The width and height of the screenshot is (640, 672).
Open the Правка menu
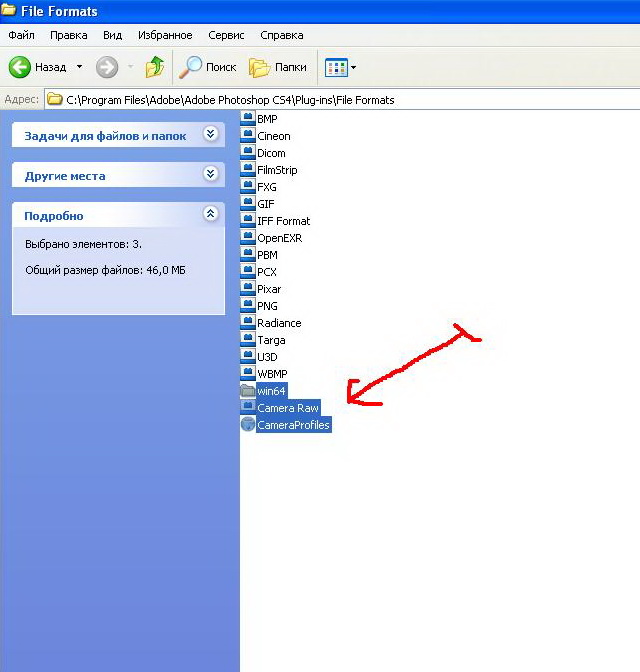pos(69,35)
